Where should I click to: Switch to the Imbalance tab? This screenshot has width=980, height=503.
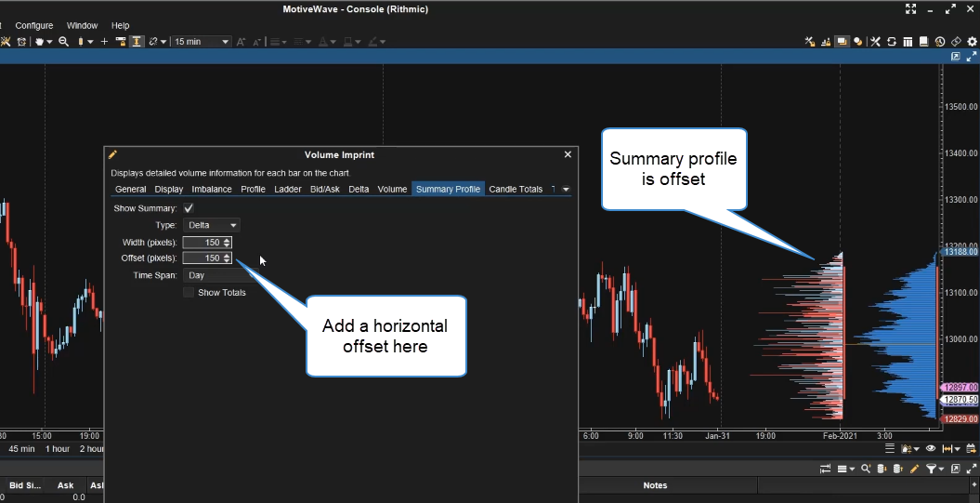point(212,190)
